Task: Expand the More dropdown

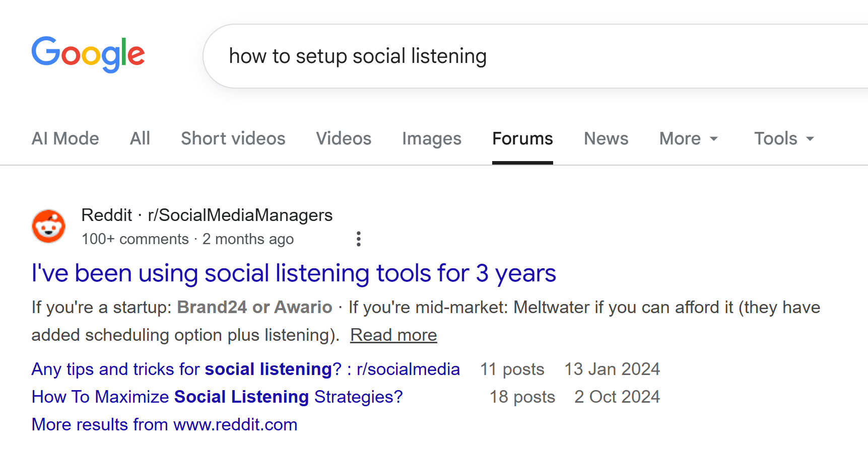Action: (688, 138)
